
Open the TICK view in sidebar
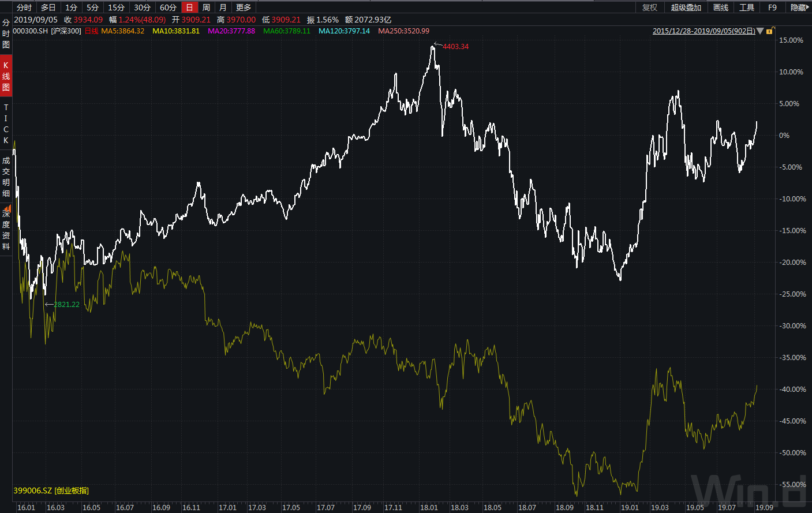(6, 124)
